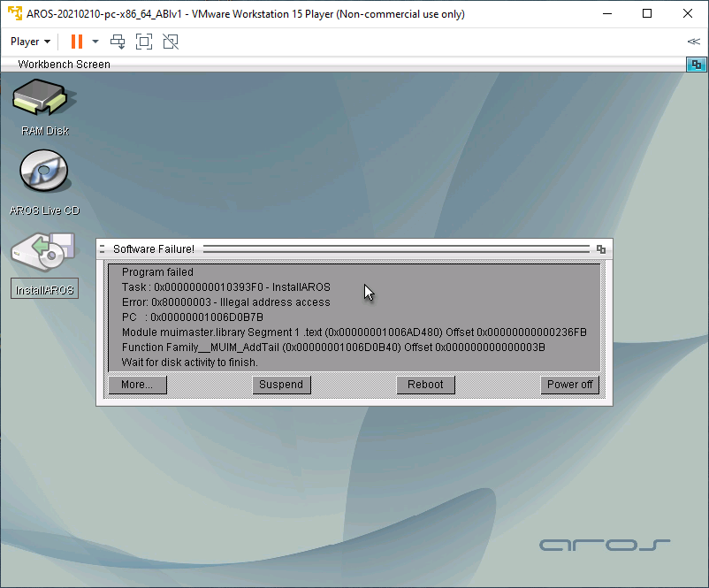
Task: Expand the power options dropdown arrow
Action: (95, 42)
